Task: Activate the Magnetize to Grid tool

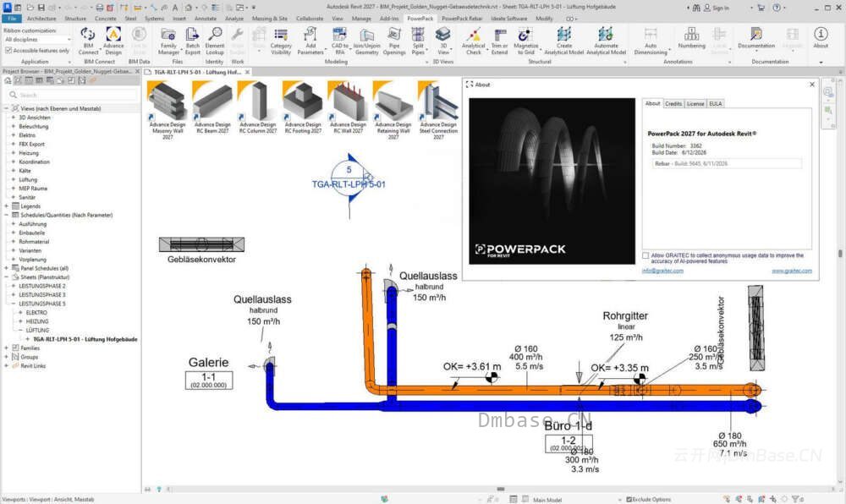Action: pyautogui.click(x=525, y=41)
